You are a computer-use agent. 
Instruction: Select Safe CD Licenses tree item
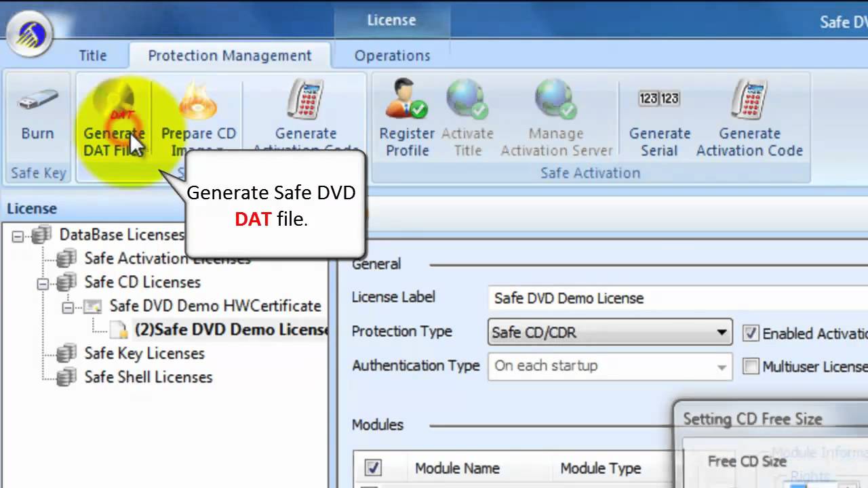(x=142, y=282)
